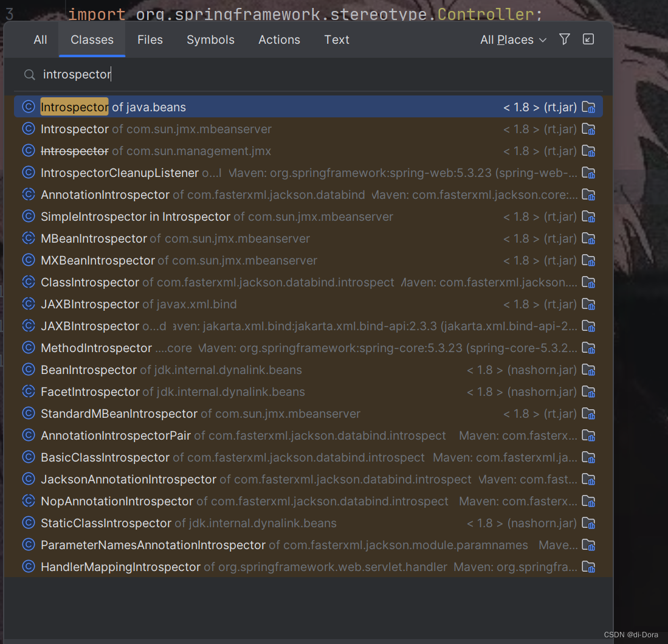Select JAXBIntrospector of javax.xml.bind
Viewport: 668px width, 644px height.
(x=308, y=304)
